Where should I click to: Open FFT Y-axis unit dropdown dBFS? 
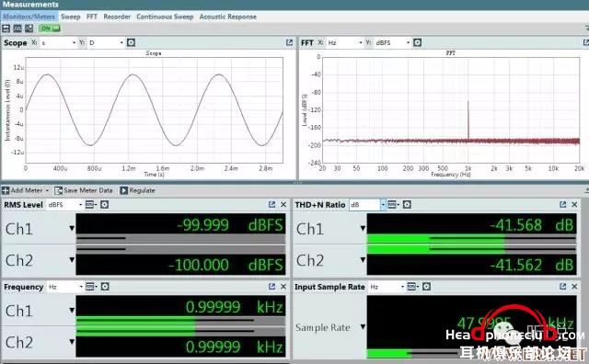click(393, 43)
